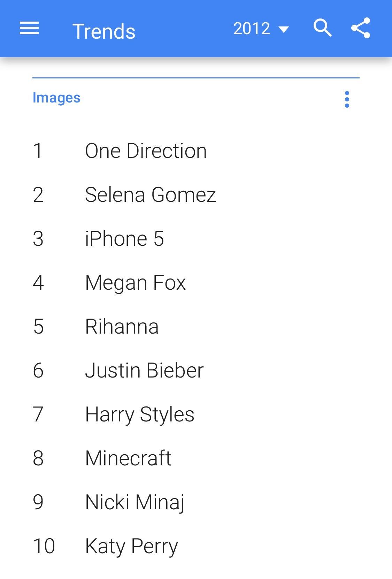392x579 pixels.
Task: Select the Rihanna list item
Action: tap(122, 327)
